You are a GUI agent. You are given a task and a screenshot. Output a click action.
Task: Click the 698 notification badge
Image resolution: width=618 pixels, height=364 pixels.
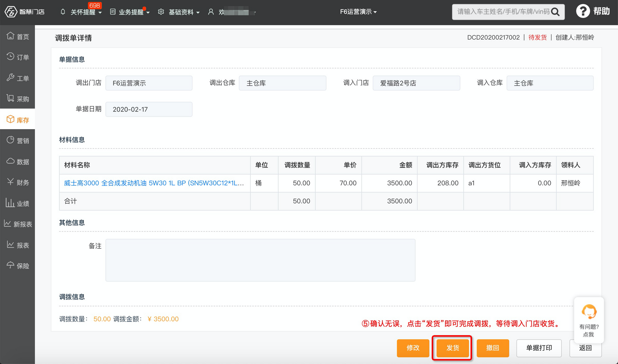pos(94,6)
